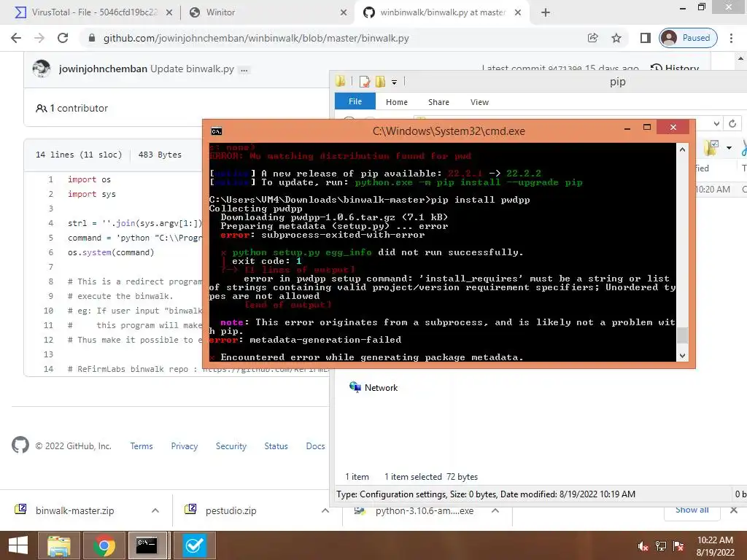Viewport: 747px width, 560px height.
Task: Click cmd window scrollbar thumb
Action: 682,335
